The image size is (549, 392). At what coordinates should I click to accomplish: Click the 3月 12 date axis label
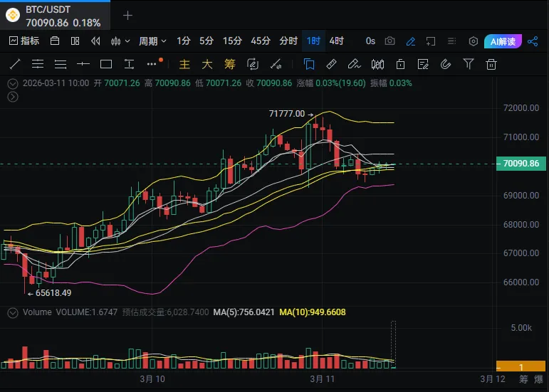(x=493, y=379)
